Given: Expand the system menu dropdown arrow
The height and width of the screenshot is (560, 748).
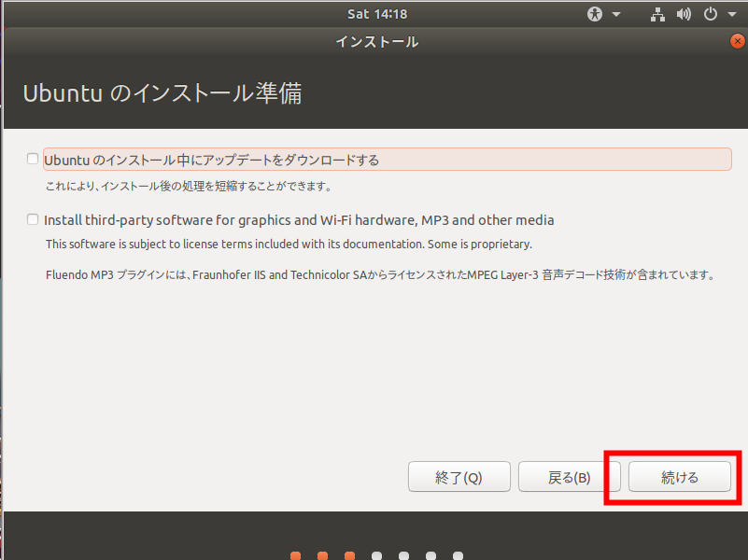Looking at the screenshot, I should (x=732, y=14).
